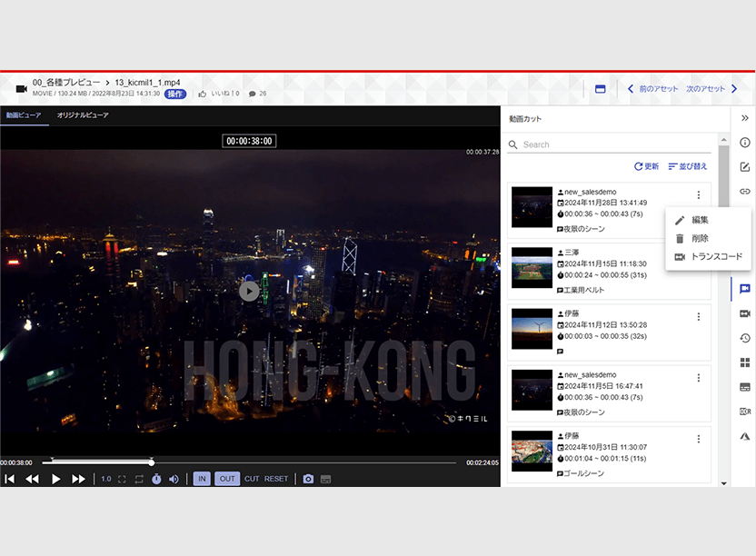Open the wind turbine cut thumbnail
Screen dimensions: 756x556
pyautogui.click(x=532, y=330)
